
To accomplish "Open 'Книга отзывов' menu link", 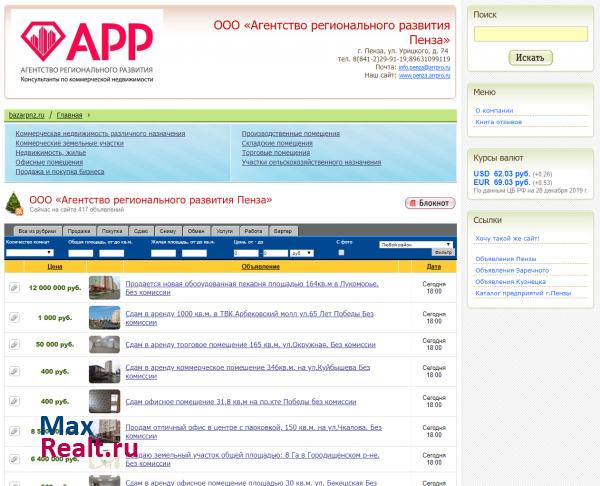I will pos(499,122).
